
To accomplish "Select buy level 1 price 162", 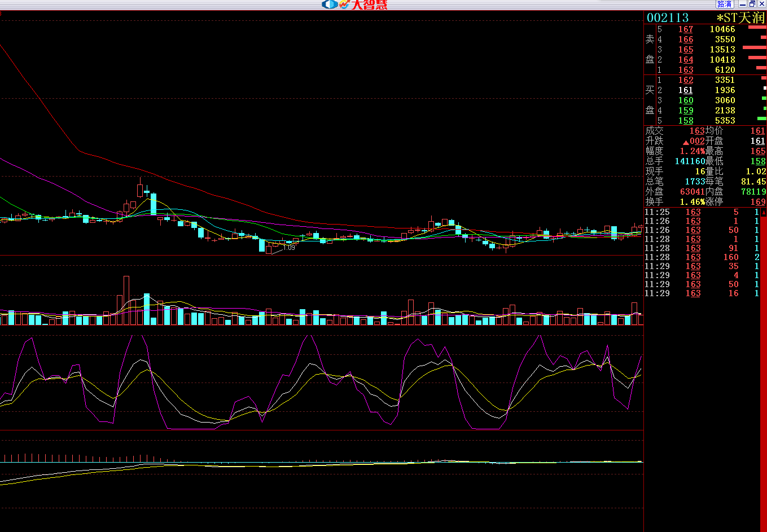I will tap(686, 80).
